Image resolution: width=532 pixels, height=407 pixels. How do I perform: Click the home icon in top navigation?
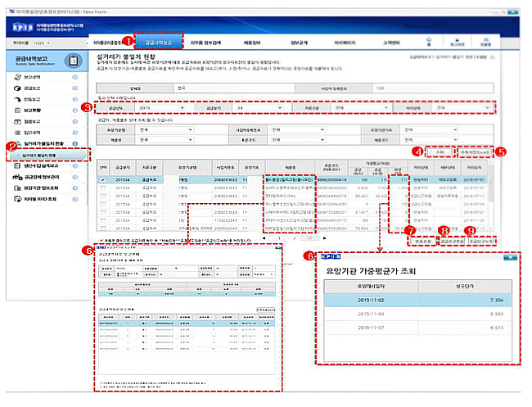(429, 42)
